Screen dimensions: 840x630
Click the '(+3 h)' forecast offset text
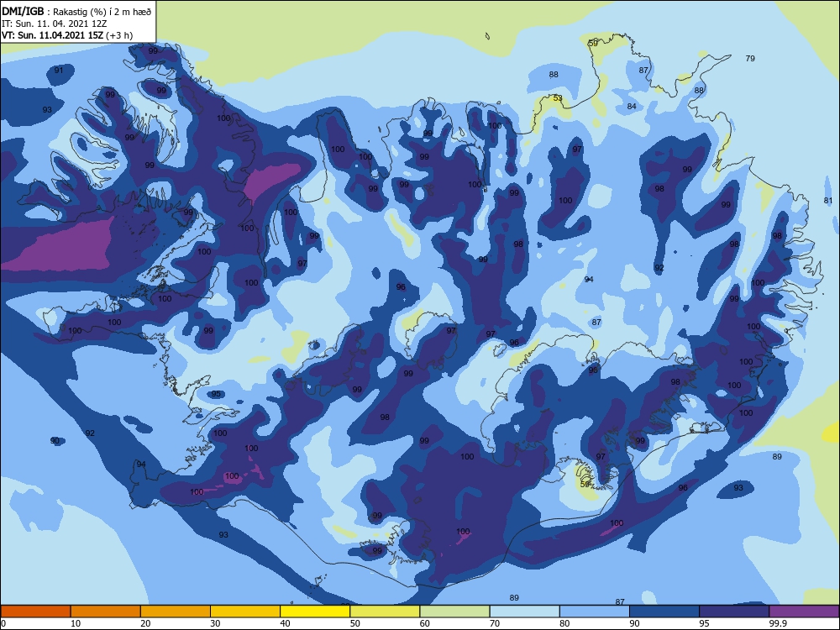(119, 35)
